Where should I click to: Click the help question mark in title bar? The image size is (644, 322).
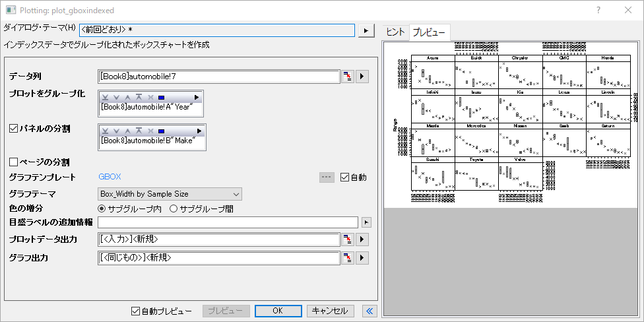599,11
